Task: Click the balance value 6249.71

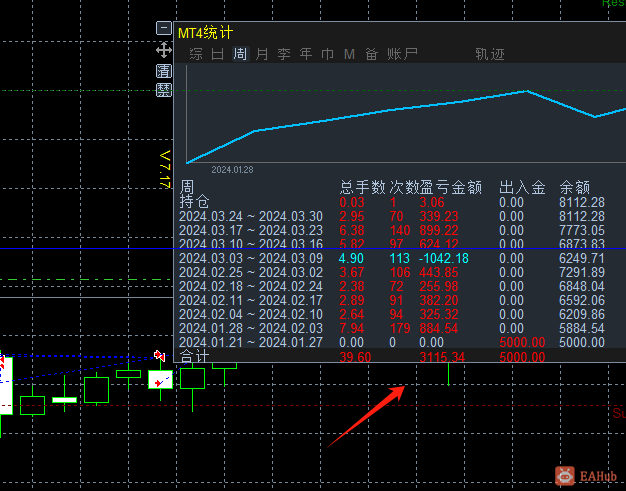Action: [x=582, y=258]
